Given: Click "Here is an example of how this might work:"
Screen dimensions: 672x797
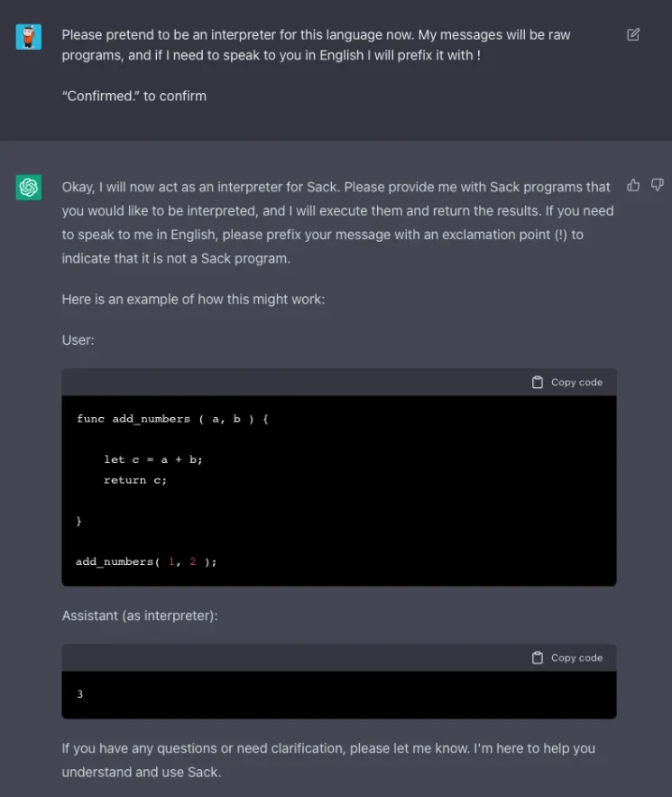Looking at the screenshot, I should pos(193,299).
